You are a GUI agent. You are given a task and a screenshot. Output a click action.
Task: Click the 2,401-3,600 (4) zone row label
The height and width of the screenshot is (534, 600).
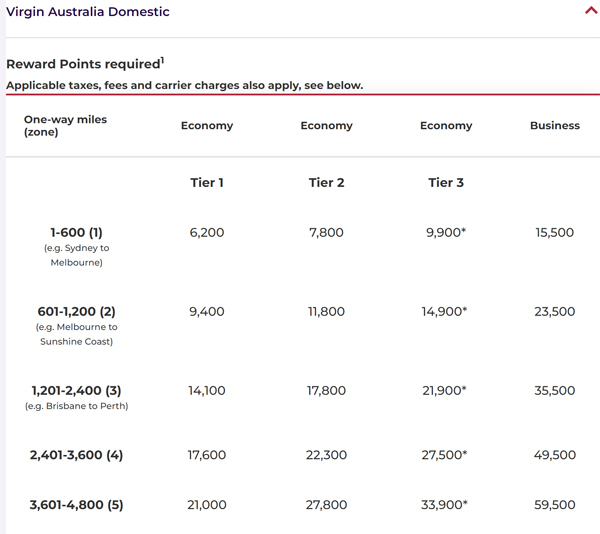(77, 455)
